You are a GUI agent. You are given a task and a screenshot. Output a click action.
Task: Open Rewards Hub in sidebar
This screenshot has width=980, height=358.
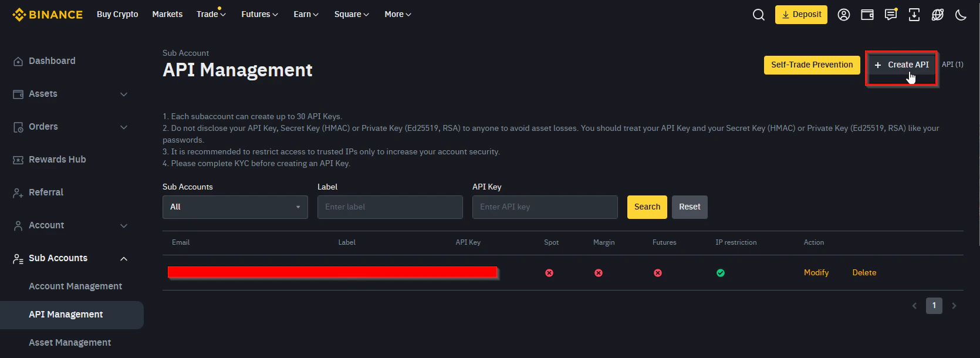click(x=58, y=160)
